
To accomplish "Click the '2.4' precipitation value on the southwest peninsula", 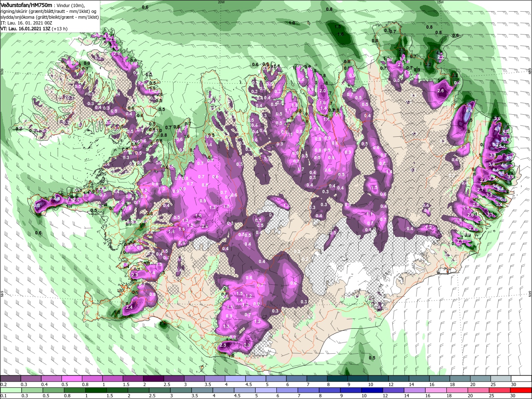I will pyautogui.click(x=129, y=307).
